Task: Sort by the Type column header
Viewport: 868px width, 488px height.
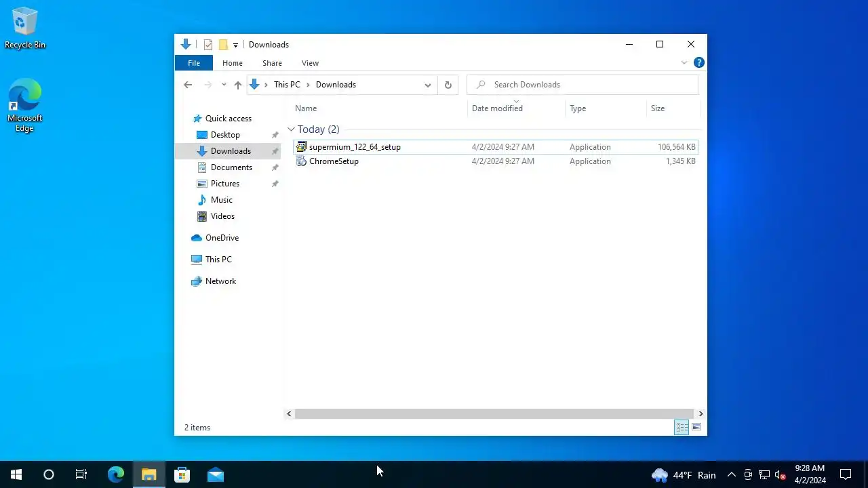Action: 578,108
